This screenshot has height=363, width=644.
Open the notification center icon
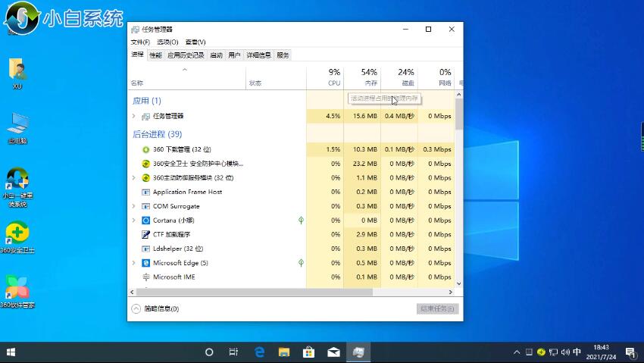coord(630,352)
